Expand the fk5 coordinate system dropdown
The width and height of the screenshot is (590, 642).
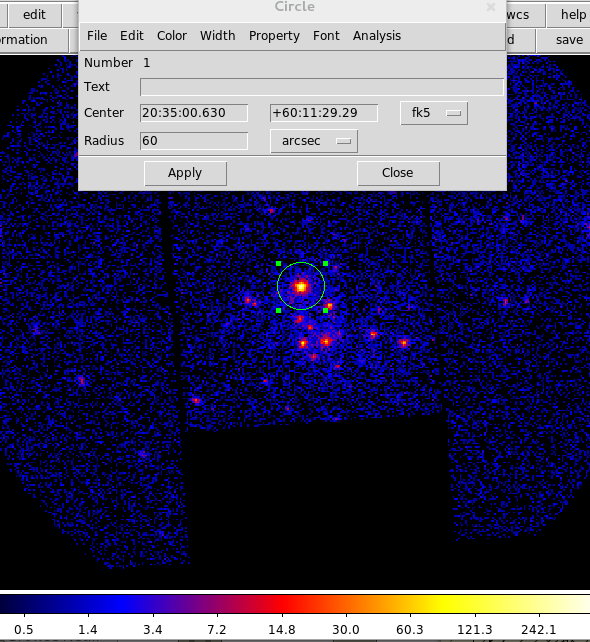coord(434,113)
